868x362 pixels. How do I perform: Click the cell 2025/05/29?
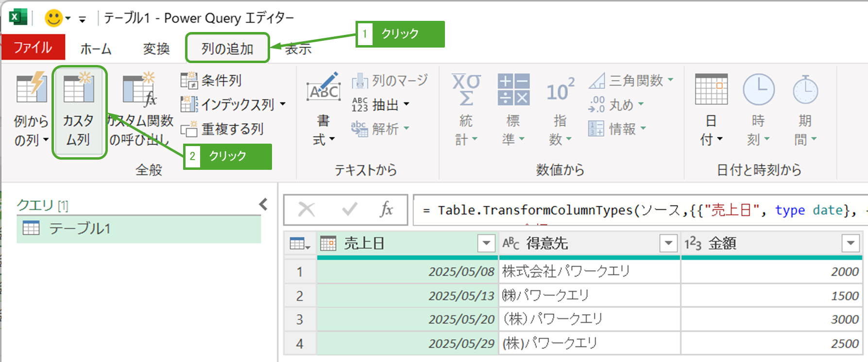tap(408, 344)
